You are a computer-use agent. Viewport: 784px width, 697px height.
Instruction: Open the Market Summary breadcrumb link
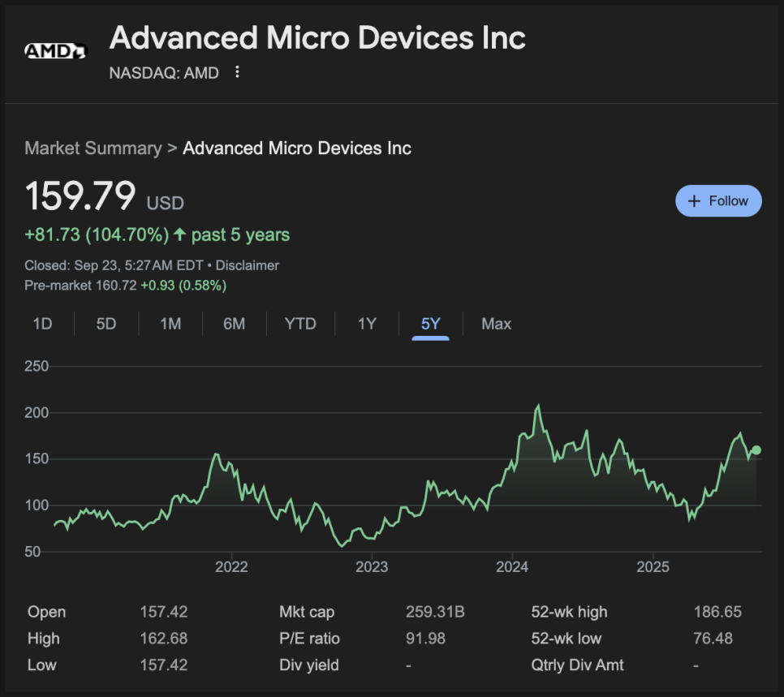point(93,148)
